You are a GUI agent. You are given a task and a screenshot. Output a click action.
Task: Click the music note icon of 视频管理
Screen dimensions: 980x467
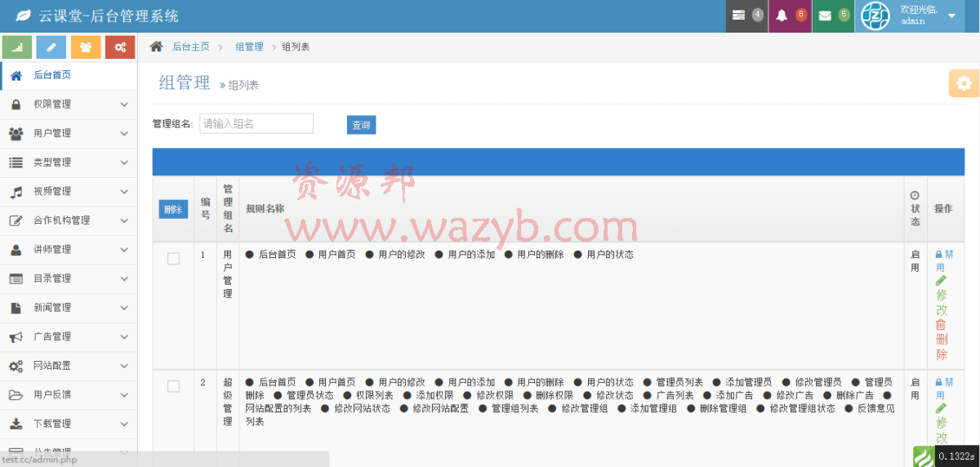[x=16, y=191]
